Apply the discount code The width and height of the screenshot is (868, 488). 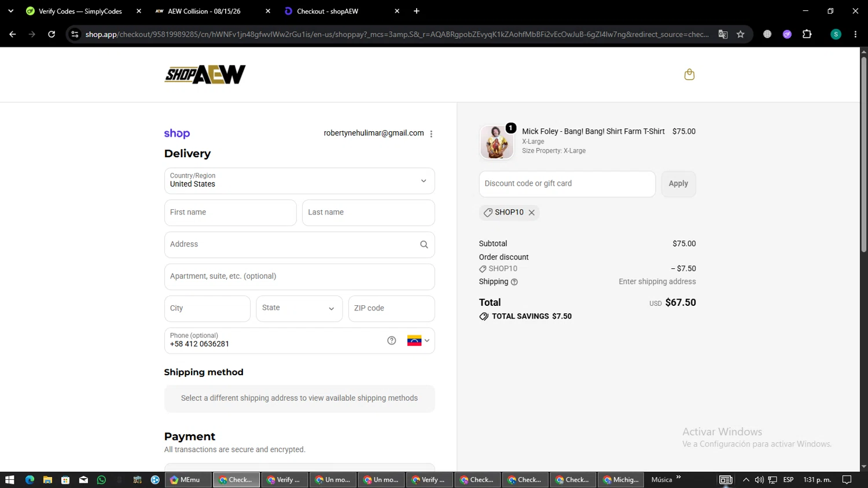678,184
